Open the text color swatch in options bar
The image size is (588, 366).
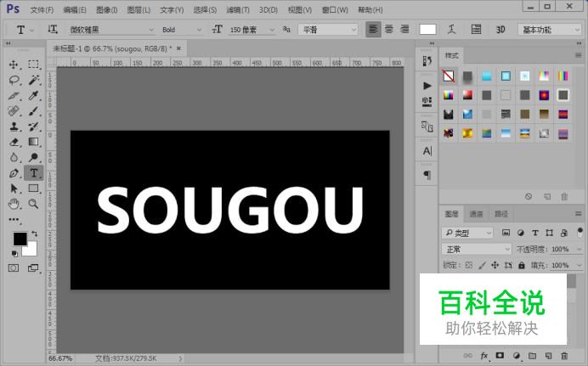pyautogui.click(x=427, y=29)
